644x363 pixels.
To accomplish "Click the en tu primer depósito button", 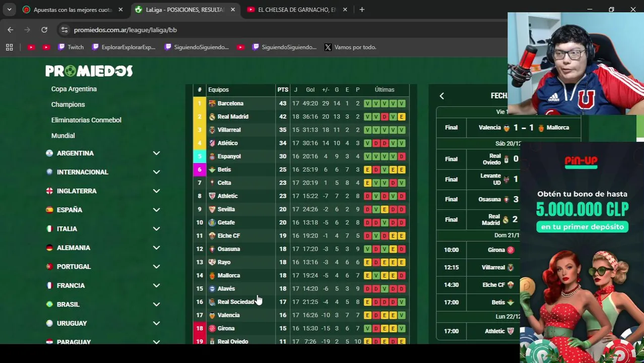I will [x=582, y=227].
